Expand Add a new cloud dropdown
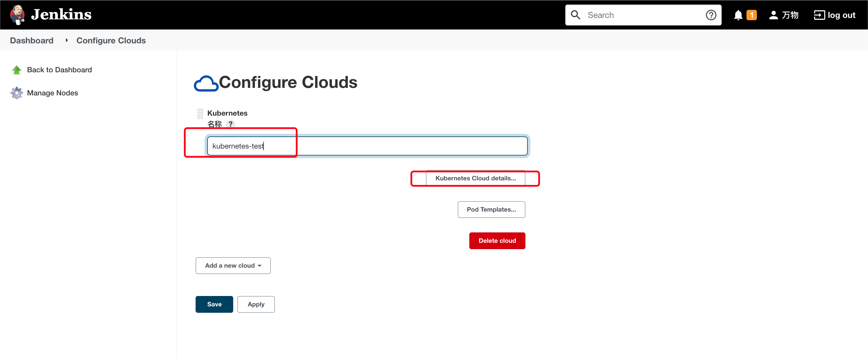Viewport: 868px width, 359px height. coord(233,266)
